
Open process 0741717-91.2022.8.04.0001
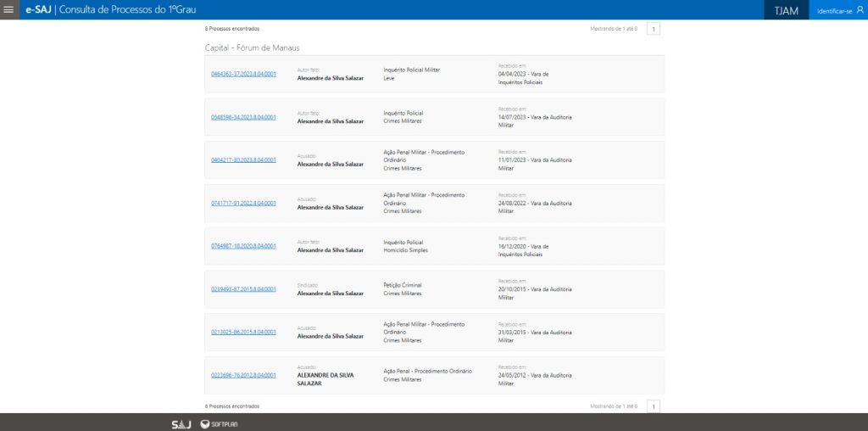[x=243, y=203]
